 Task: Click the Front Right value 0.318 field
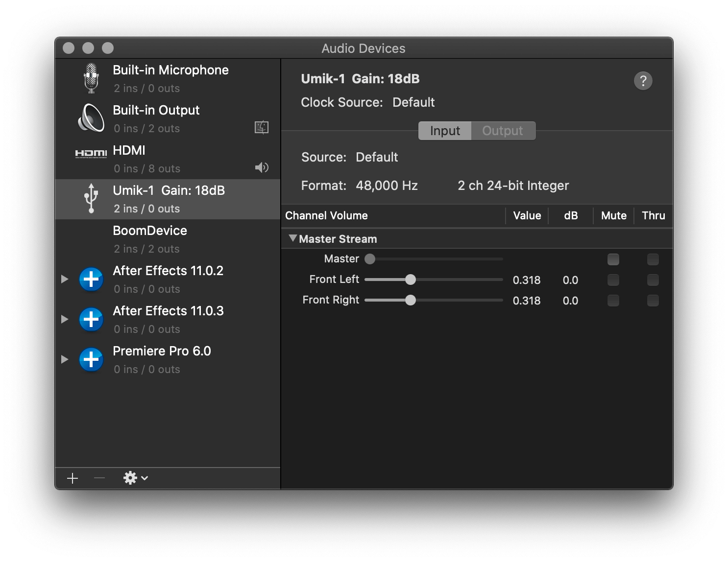point(527,301)
